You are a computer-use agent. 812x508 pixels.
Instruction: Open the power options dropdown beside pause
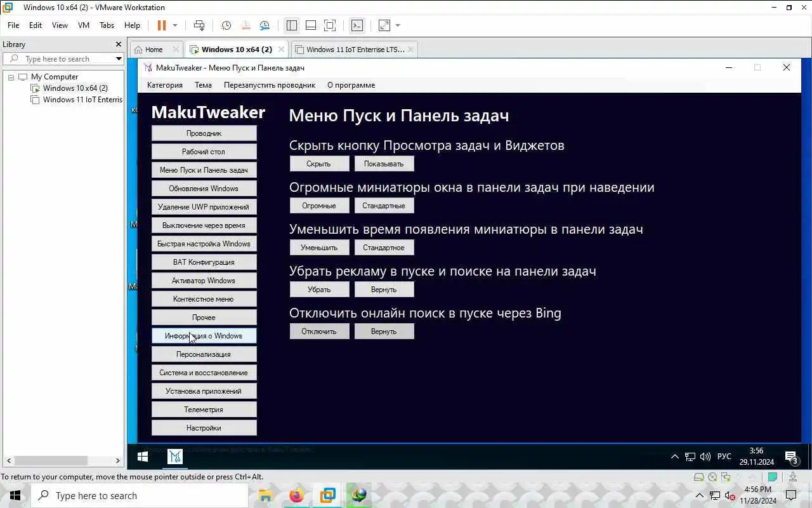(175, 25)
